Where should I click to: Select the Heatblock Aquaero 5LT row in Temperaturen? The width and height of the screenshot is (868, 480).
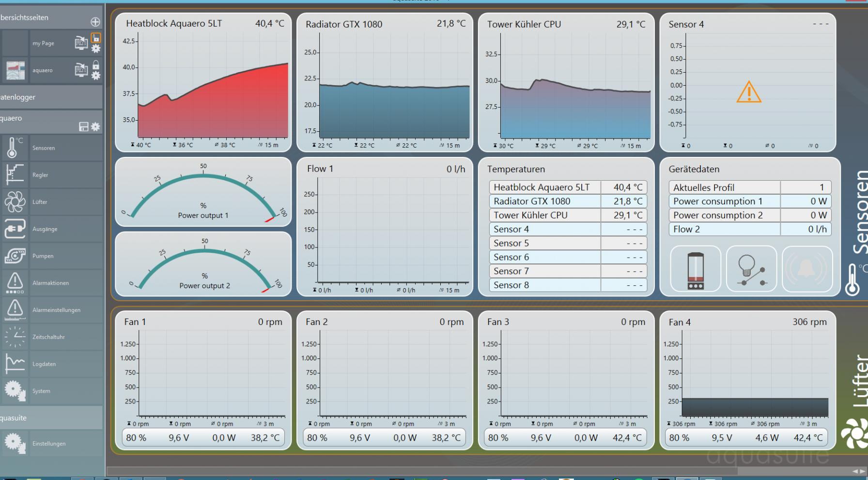(x=568, y=187)
